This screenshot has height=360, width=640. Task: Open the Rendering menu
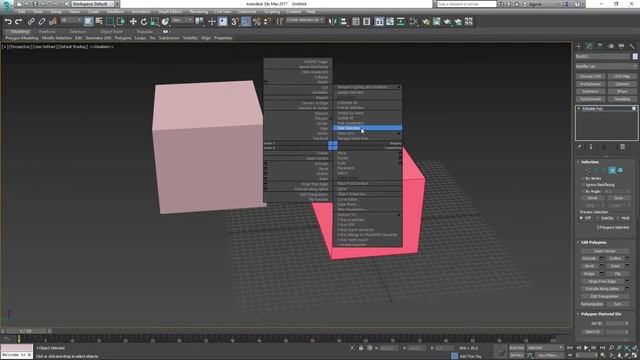tap(199, 12)
